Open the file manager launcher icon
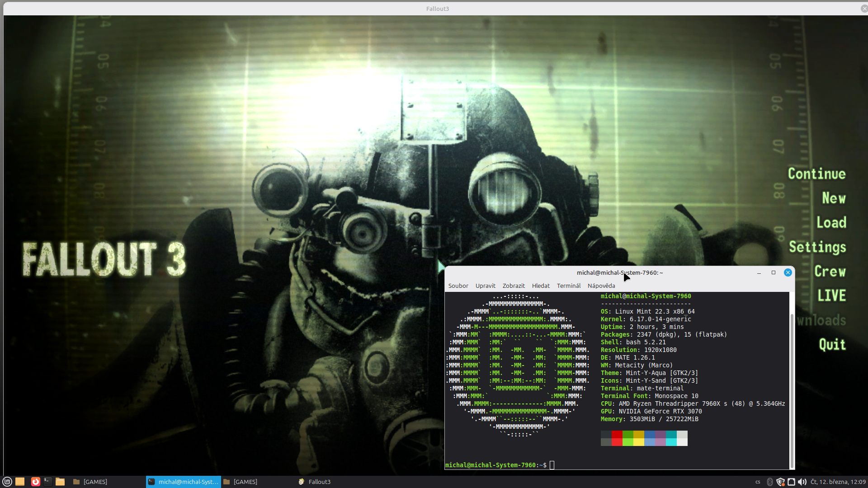Image resolution: width=868 pixels, height=488 pixels. click(x=60, y=482)
